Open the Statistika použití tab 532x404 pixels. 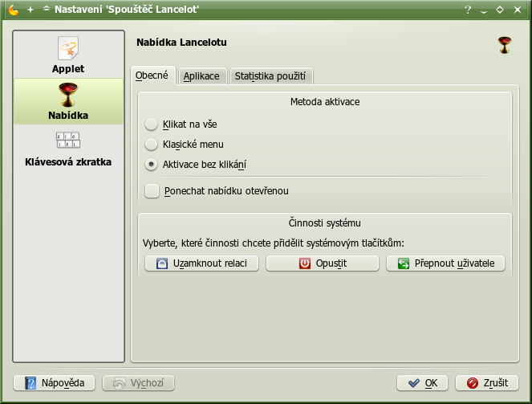(270, 76)
